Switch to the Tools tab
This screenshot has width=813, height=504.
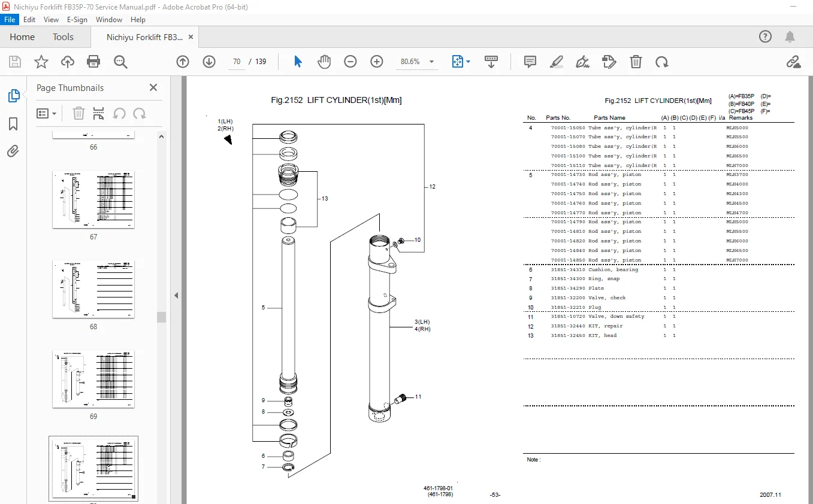tap(63, 37)
